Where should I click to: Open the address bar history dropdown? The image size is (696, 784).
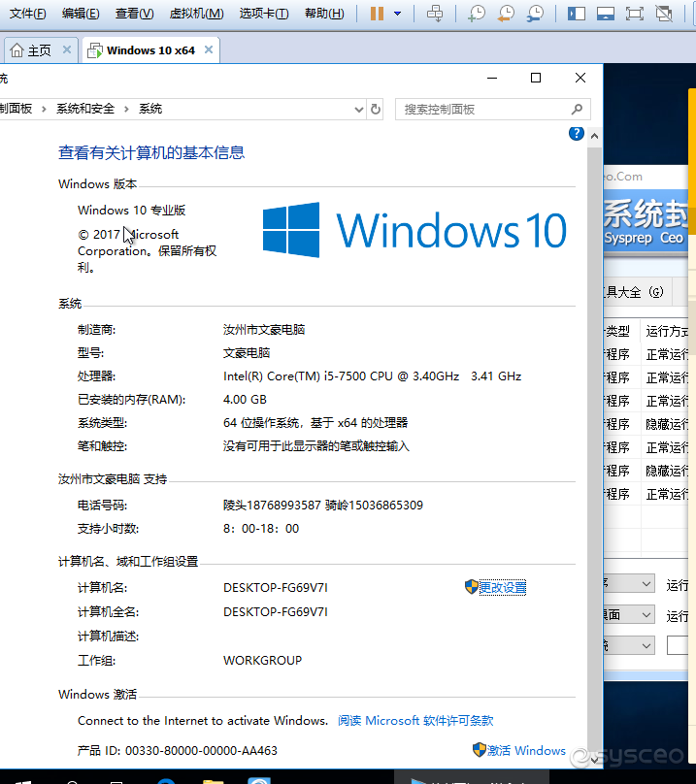359,110
